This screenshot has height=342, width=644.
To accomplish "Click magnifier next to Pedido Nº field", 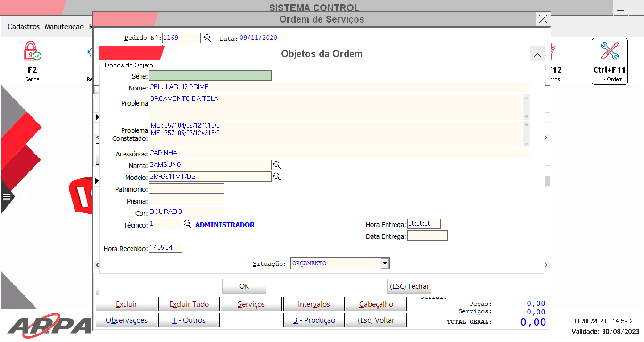I will 207,38.
